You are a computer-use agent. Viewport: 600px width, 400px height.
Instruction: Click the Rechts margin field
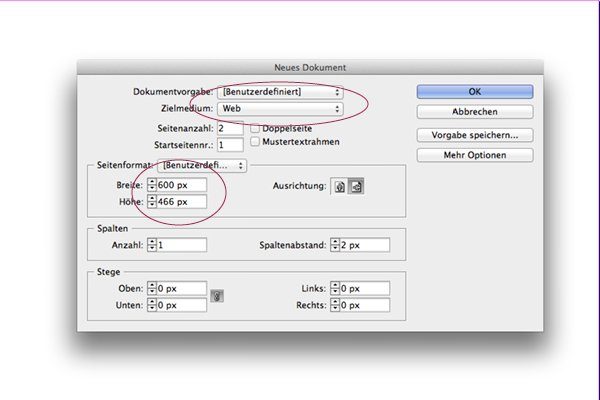tap(365, 305)
